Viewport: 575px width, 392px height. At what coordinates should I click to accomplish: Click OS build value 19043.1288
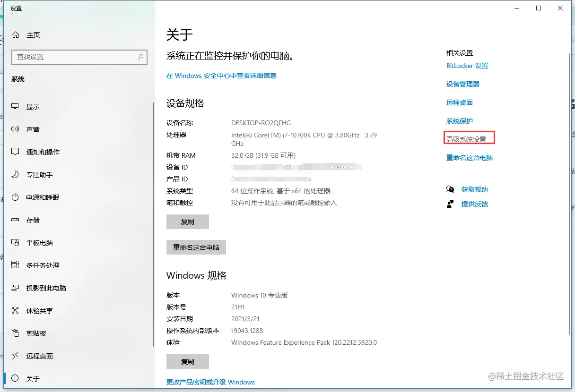click(x=247, y=331)
